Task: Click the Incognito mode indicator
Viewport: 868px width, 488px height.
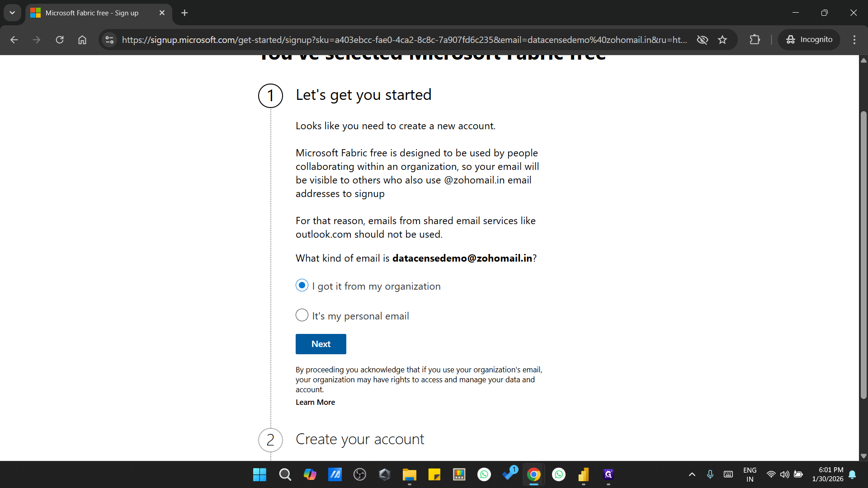Action: [809, 39]
